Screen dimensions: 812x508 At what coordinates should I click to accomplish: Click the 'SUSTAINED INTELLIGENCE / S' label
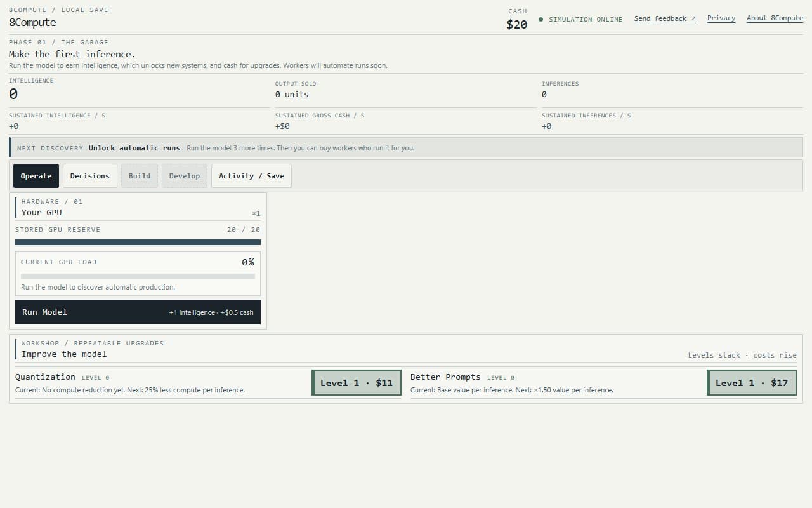click(57, 116)
